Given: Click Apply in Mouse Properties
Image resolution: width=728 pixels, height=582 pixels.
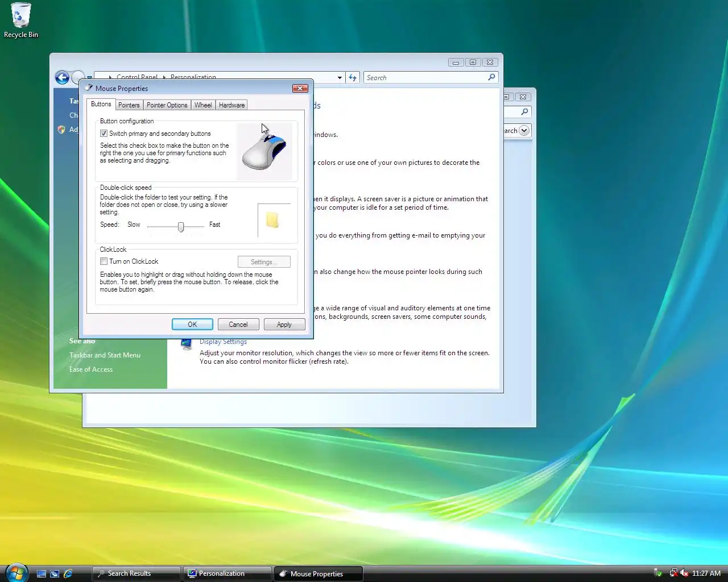Looking at the screenshot, I should tap(284, 325).
